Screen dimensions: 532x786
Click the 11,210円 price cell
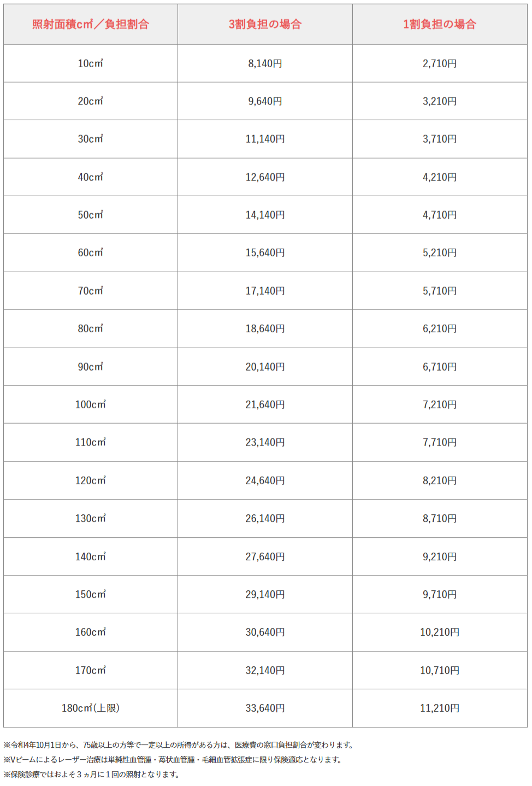(440, 708)
